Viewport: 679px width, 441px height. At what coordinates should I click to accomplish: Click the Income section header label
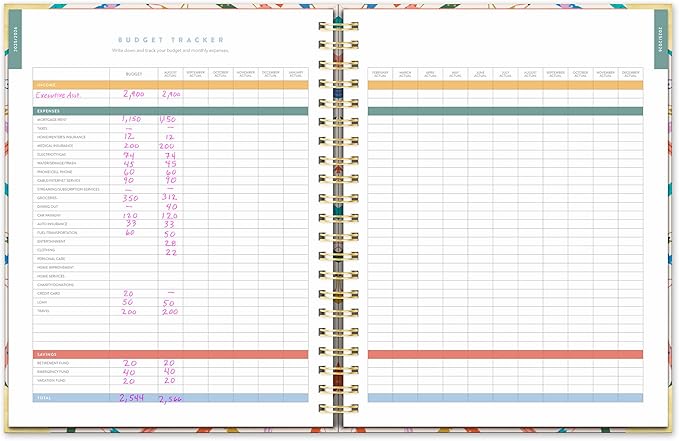pos(46,85)
